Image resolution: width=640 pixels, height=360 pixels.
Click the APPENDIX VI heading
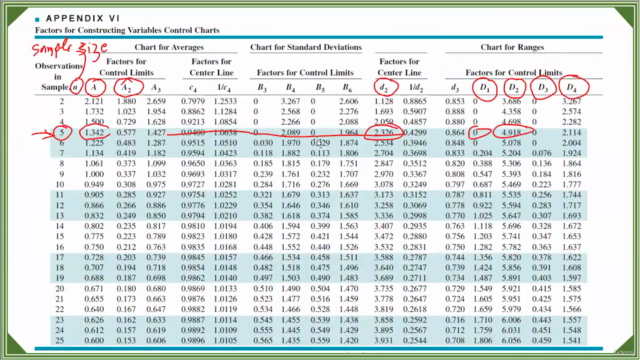click(83, 18)
